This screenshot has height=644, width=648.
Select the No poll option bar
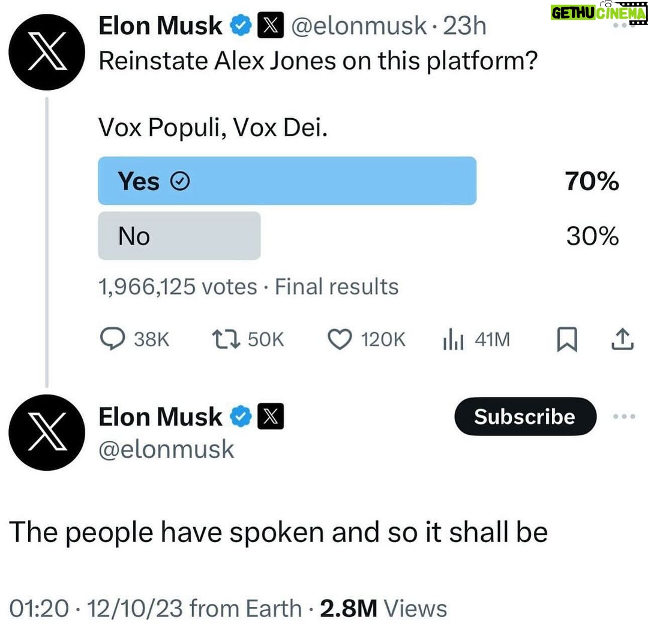179,236
